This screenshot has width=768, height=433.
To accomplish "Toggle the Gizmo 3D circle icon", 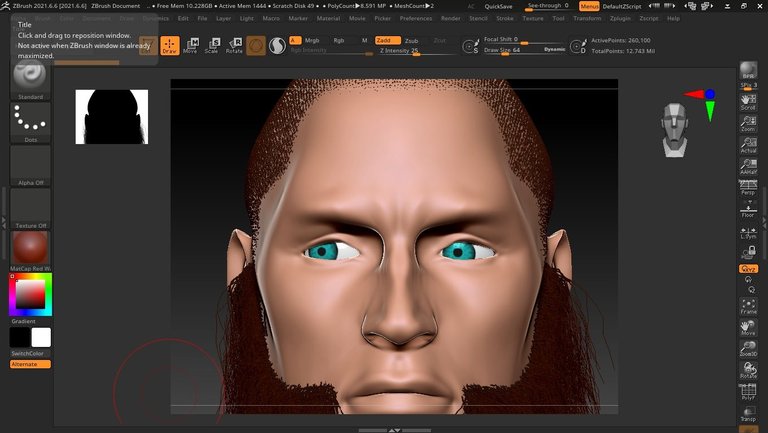I will tap(256, 46).
